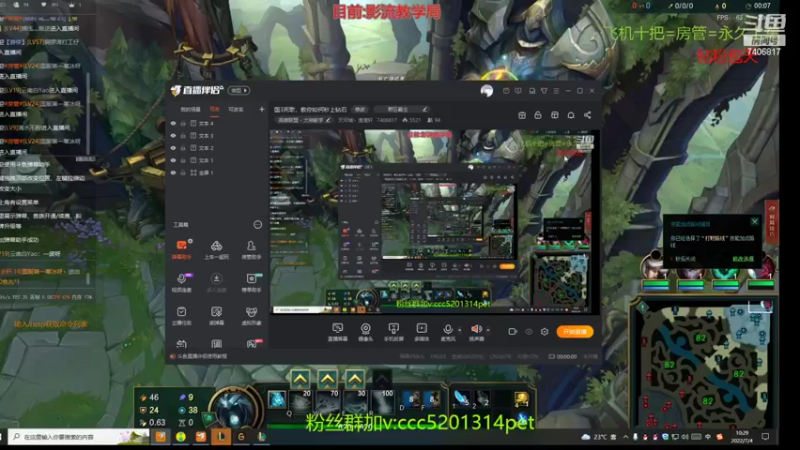
Task: Collapse the toolbox (工具箱) panel
Action: click(258, 224)
